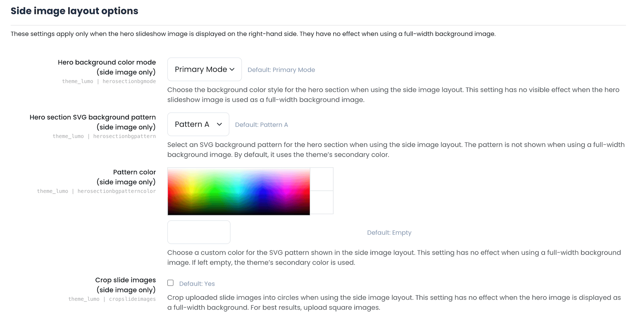Focus the Pattern color text field
The width and height of the screenshot is (644, 324).
199,232
